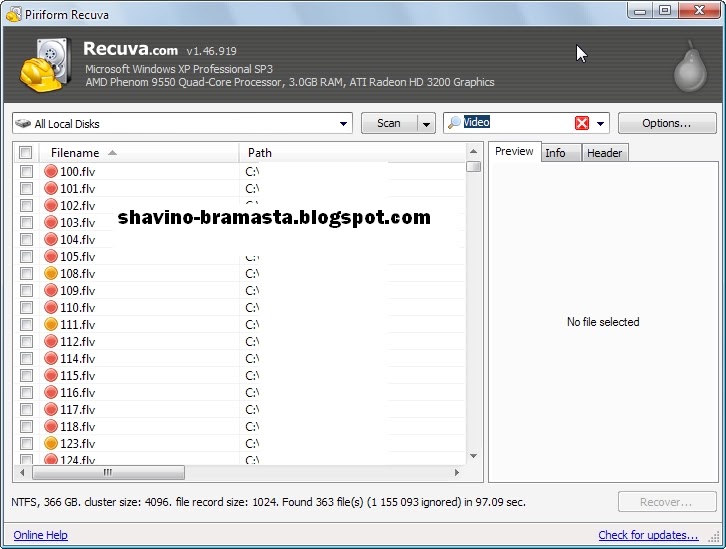Click red status icon for 114.flv

50,358
